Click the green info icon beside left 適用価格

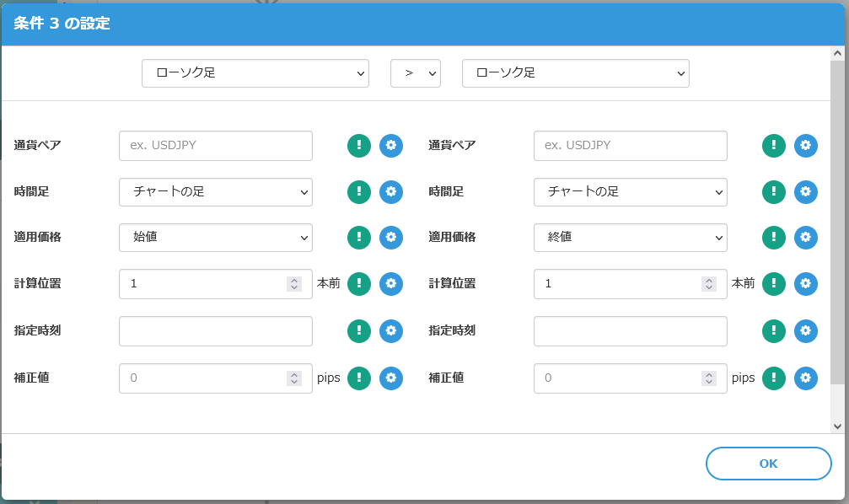click(359, 238)
